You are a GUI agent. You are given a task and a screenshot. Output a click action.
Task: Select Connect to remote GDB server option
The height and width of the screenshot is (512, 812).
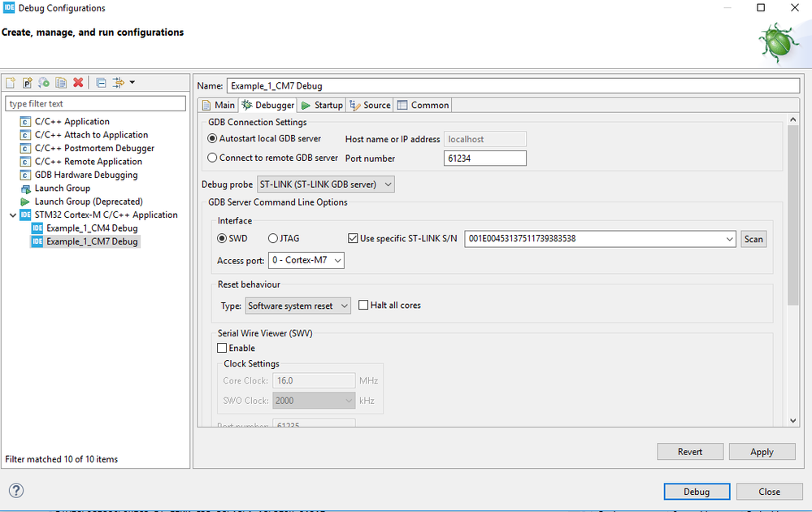[212, 158]
